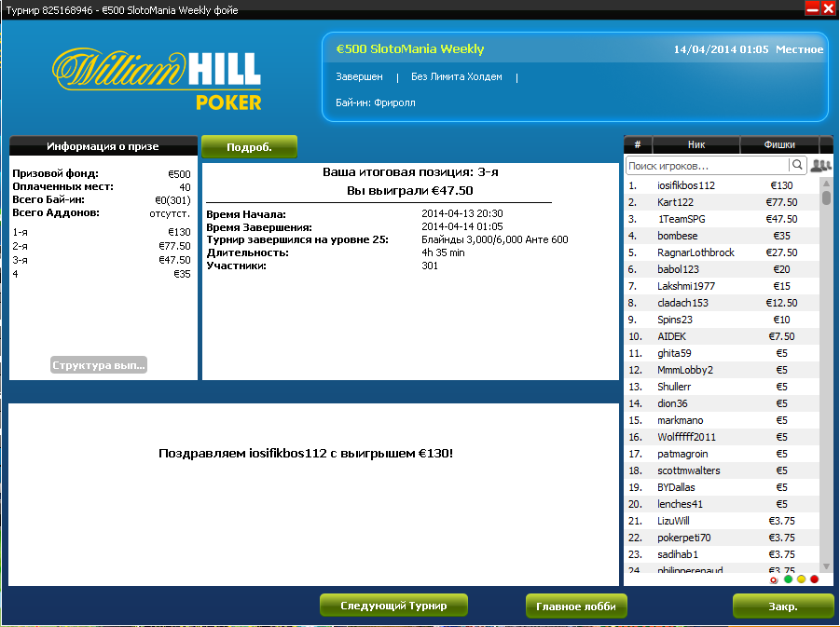Select player Lakshmi1977 in the list
840x627 pixels.
point(723,286)
